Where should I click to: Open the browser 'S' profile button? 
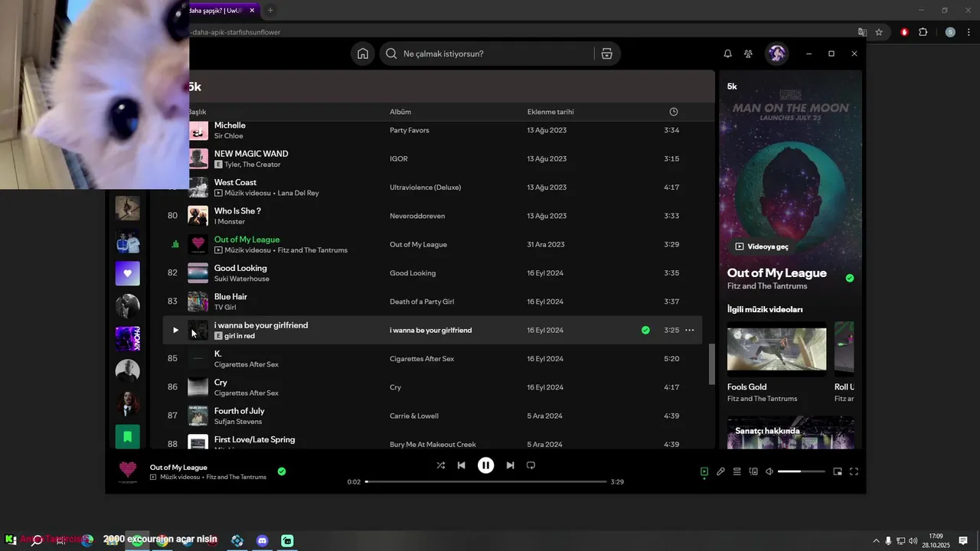[x=950, y=32]
